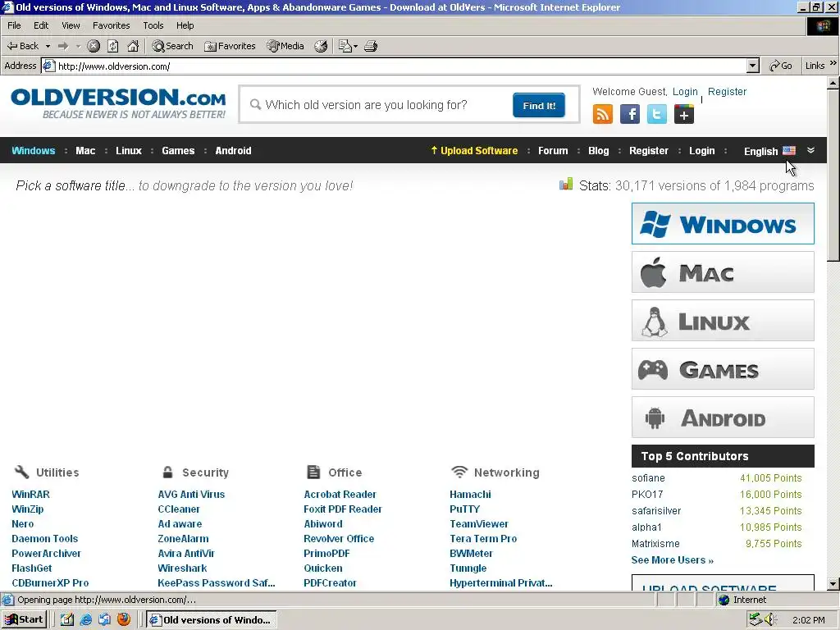Click the Print icon in the toolbar
This screenshot has width=840, height=630.
[x=371, y=46]
